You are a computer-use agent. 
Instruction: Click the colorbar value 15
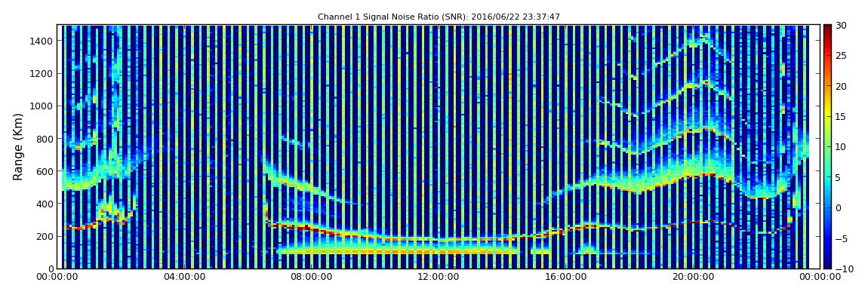pyautogui.click(x=841, y=117)
